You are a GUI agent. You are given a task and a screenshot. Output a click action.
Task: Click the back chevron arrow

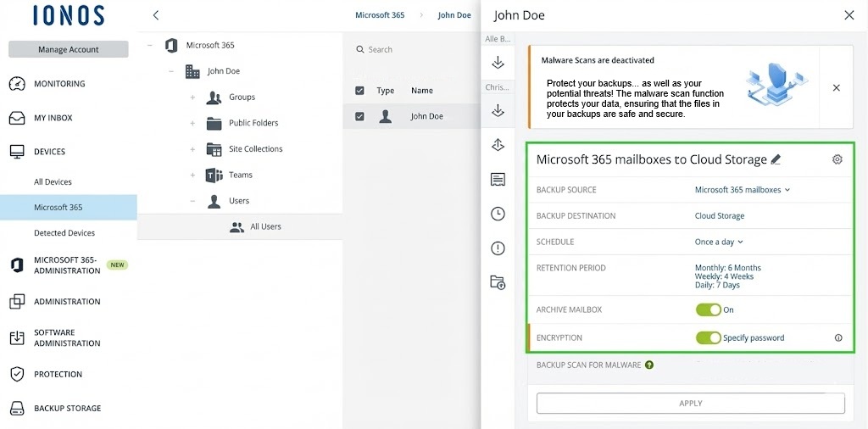[x=156, y=15]
